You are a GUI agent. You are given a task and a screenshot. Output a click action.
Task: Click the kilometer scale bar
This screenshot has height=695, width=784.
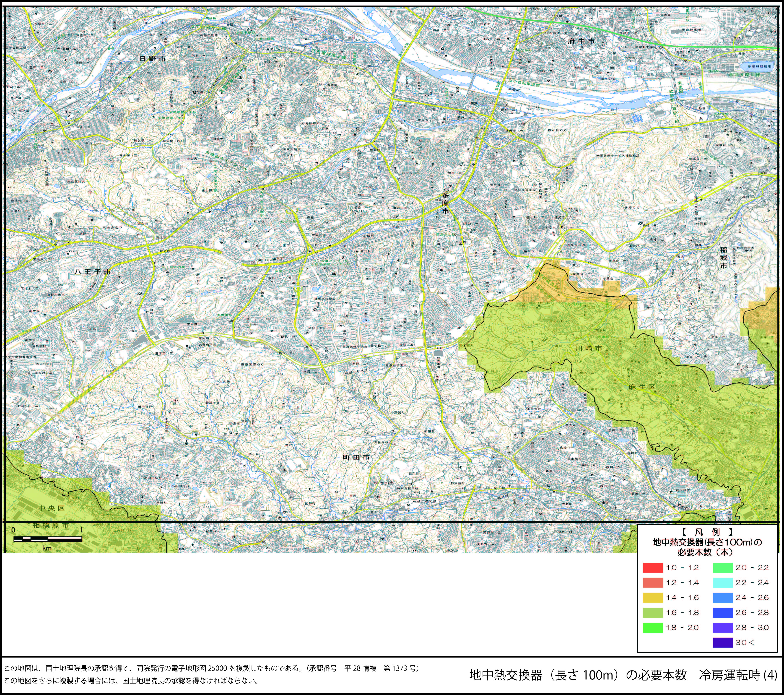(48, 539)
